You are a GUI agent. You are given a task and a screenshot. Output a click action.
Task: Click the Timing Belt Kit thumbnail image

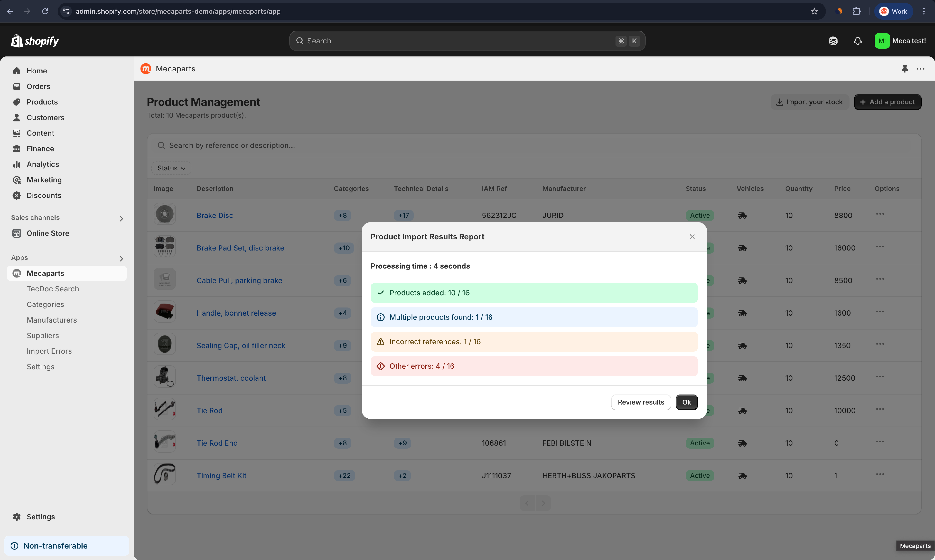pos(165,474)
